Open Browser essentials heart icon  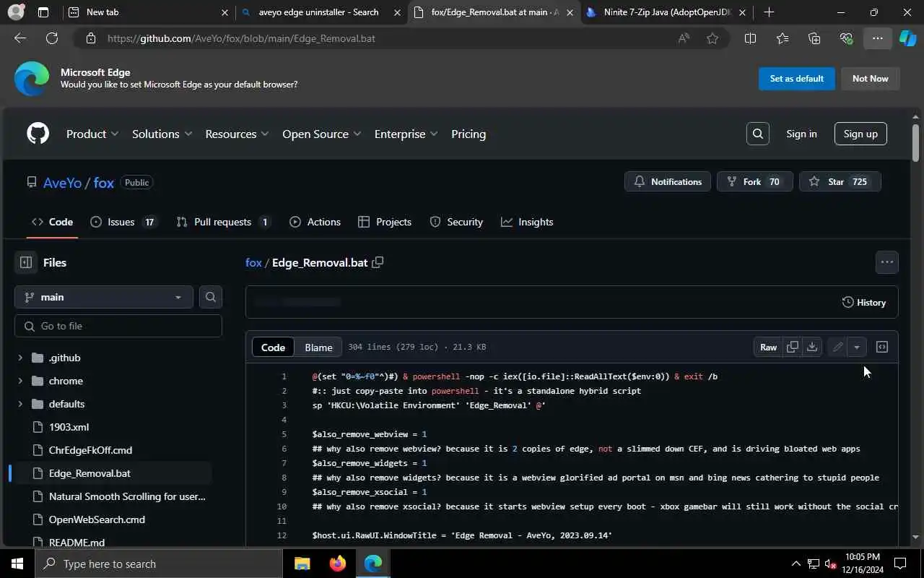tap(846, 38)
